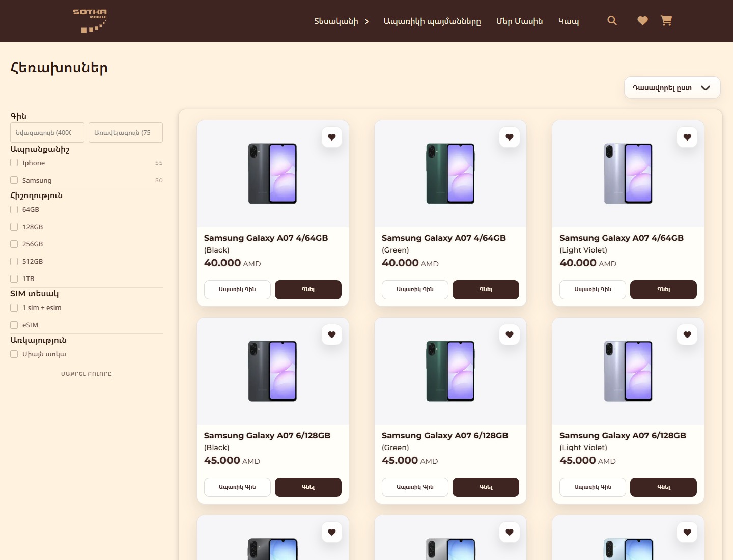Favorite Galaxy A07 6/128GB Green
This screenshot has width=733, height=560.
pos(510,334)
